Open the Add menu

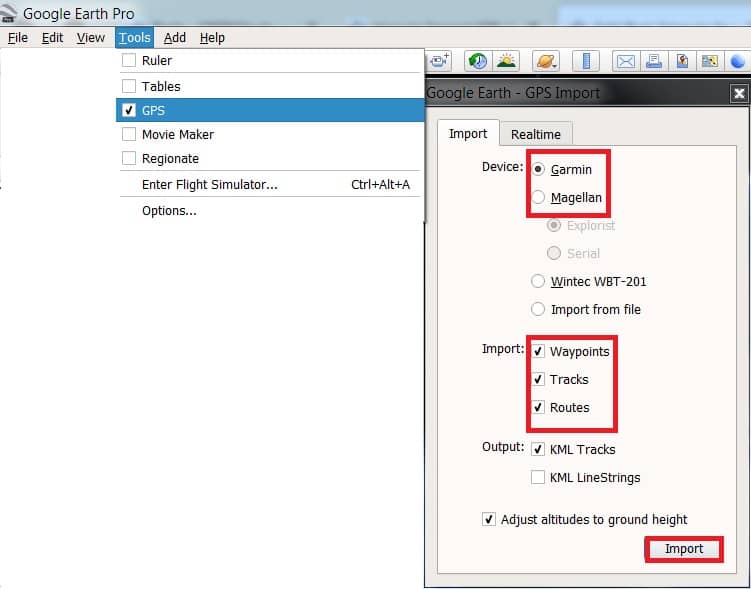pyautogui.click(x=175, y=37)
